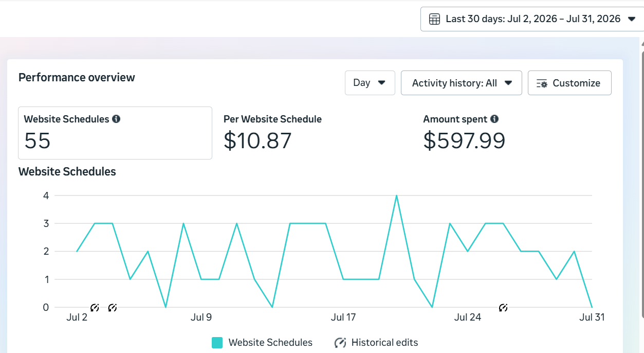Click the peak data point at value 4
Viewport: 644px width, 353px height.
coord(396,196)
